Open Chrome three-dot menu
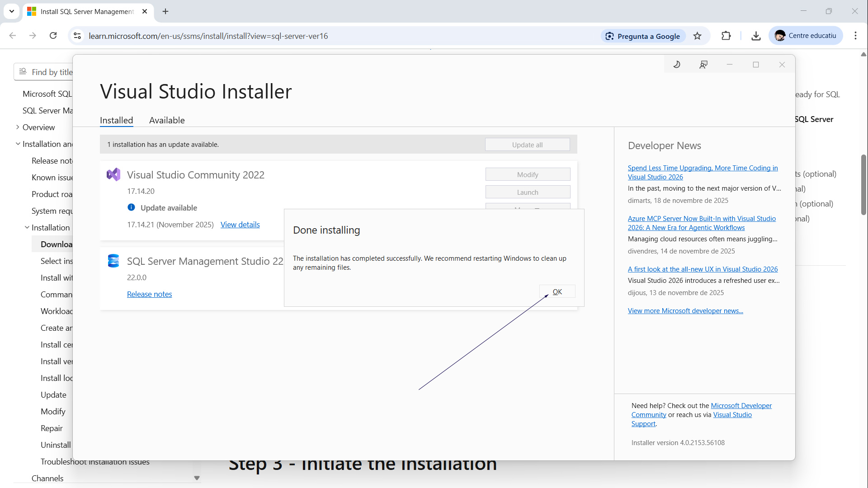The width and height of the screenshot is (868, 488). [855, 36]
